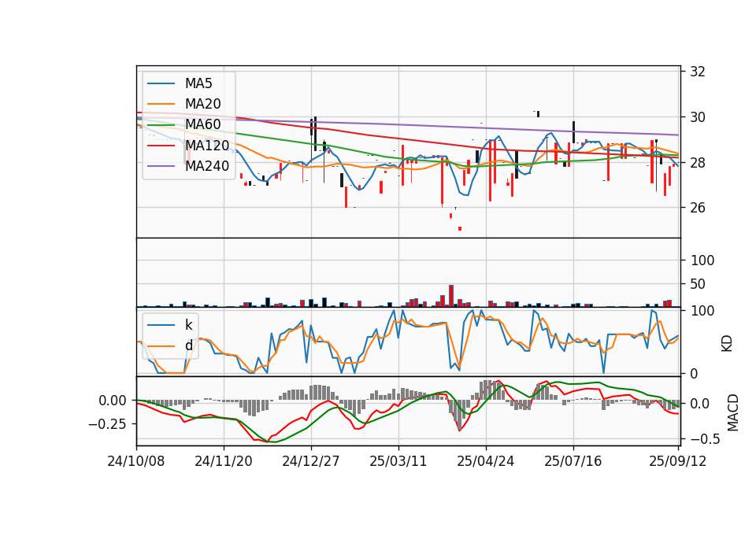Screen dimensions: 756x543
Task: Click the 25/09/12 date axis label
Action: point(677,461)
